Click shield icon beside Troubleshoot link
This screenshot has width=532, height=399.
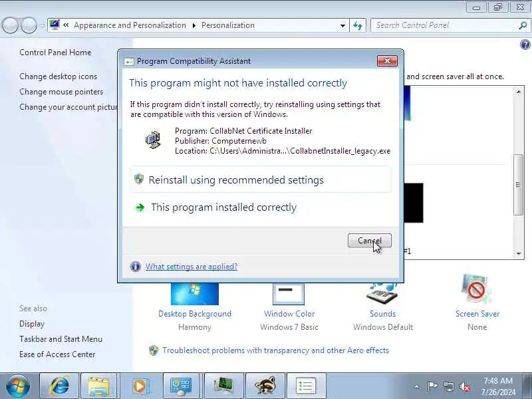pyautogui.click(x=154, y=350)
